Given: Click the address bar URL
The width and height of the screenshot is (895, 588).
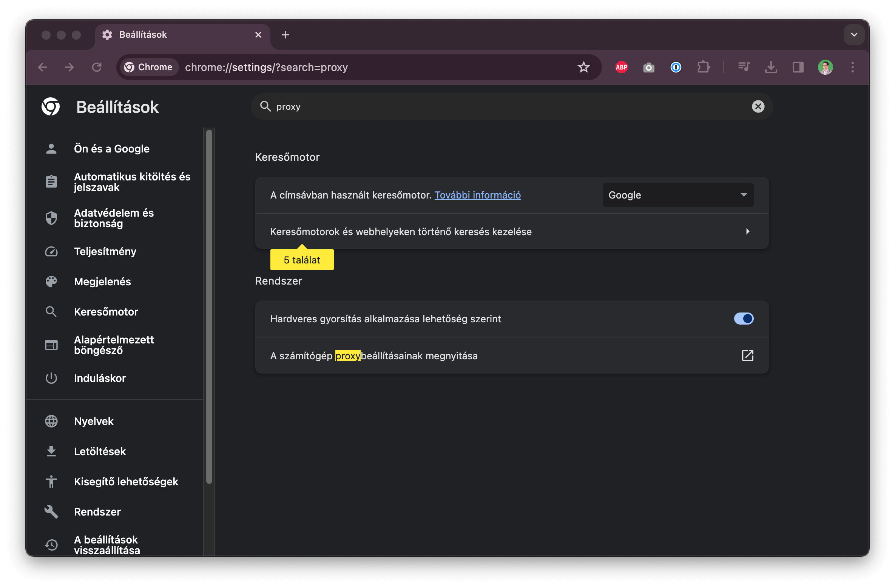Looking at the screenshot, I should tap(266, 68).
